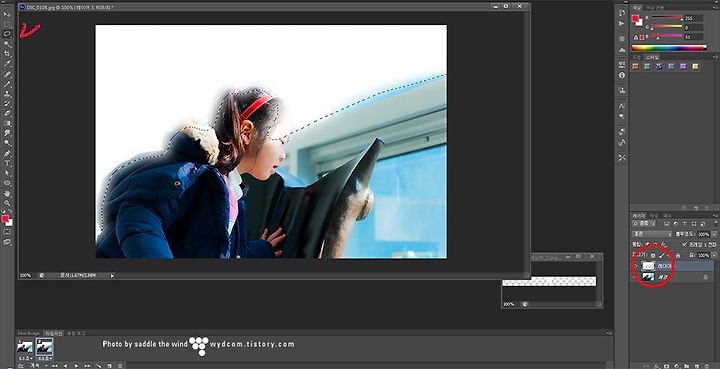Select the Blur tool
Viewport: 720px width, 369px height.
(x=7, y=133)
